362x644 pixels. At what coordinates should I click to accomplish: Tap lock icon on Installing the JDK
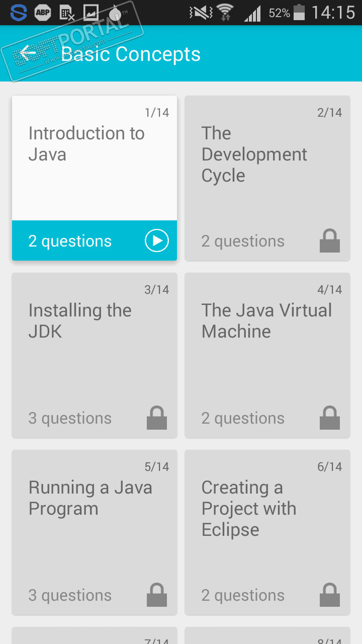pos(157,418)
